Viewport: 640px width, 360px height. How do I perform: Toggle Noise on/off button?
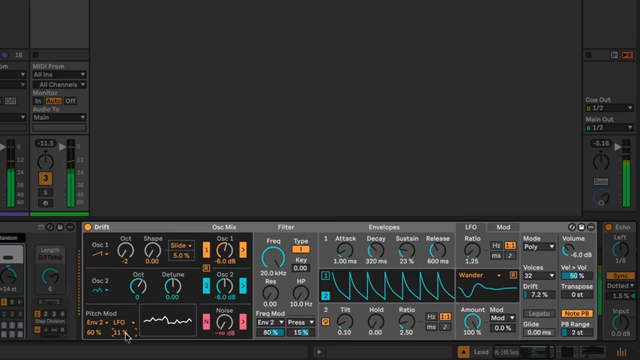(x=206, y=322)
